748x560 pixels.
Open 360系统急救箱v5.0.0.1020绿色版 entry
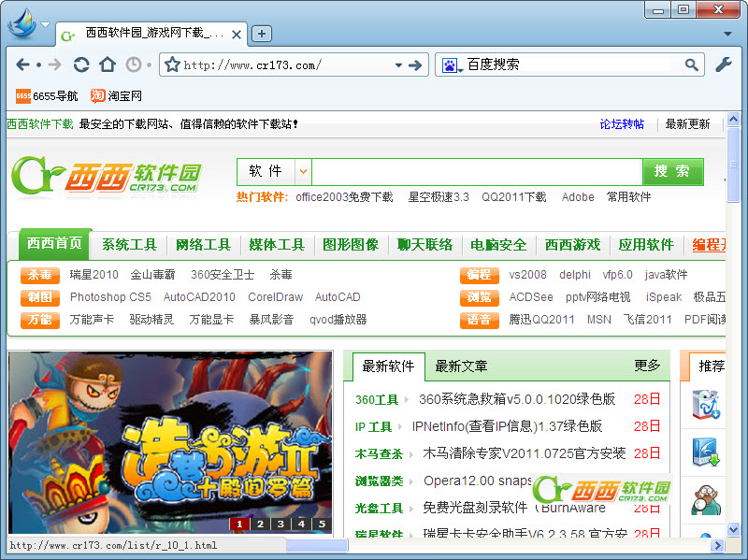517,399
